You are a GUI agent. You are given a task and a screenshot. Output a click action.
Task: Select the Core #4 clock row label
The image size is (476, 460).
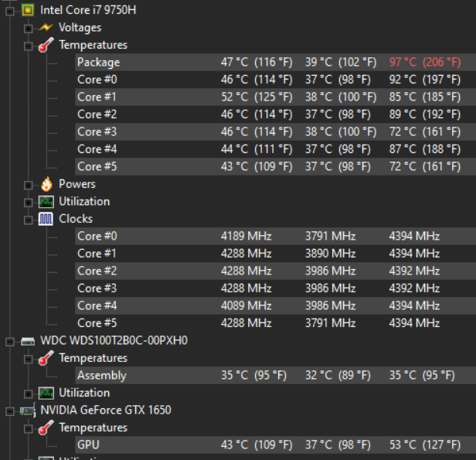pos(97,305)
